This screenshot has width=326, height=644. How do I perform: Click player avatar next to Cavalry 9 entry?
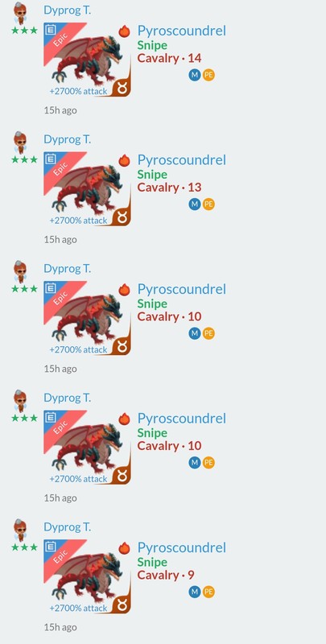click(x=20, y=530)
